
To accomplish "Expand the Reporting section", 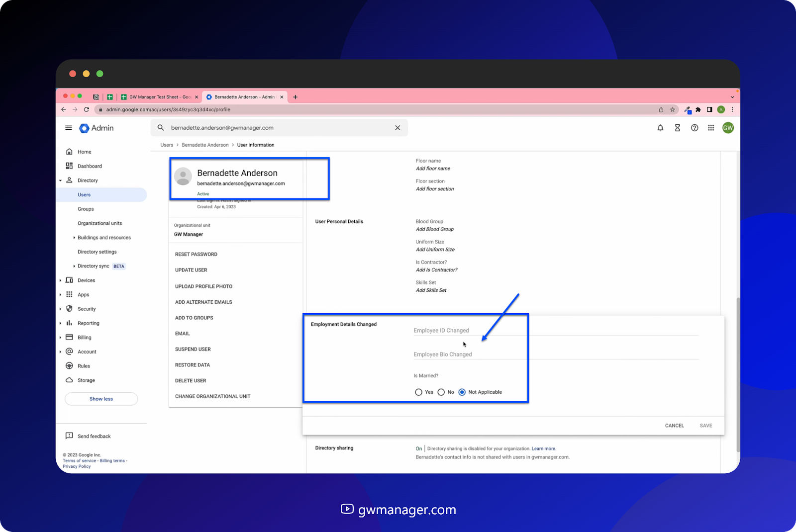I will [60, 323].
